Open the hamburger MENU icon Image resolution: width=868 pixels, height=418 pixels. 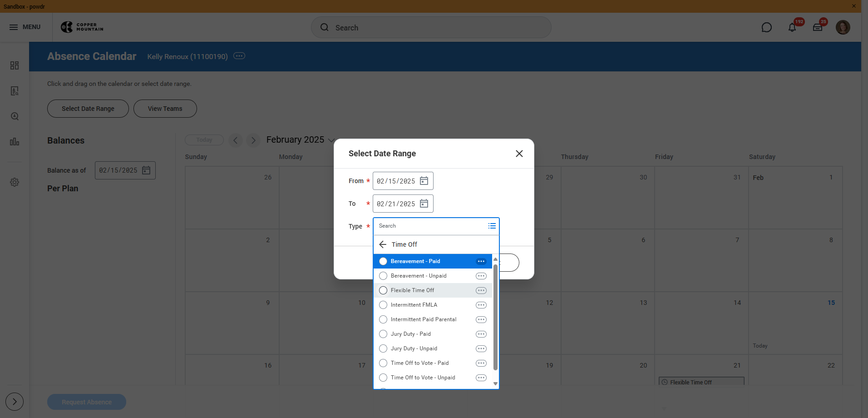click(x=14, y=27)
